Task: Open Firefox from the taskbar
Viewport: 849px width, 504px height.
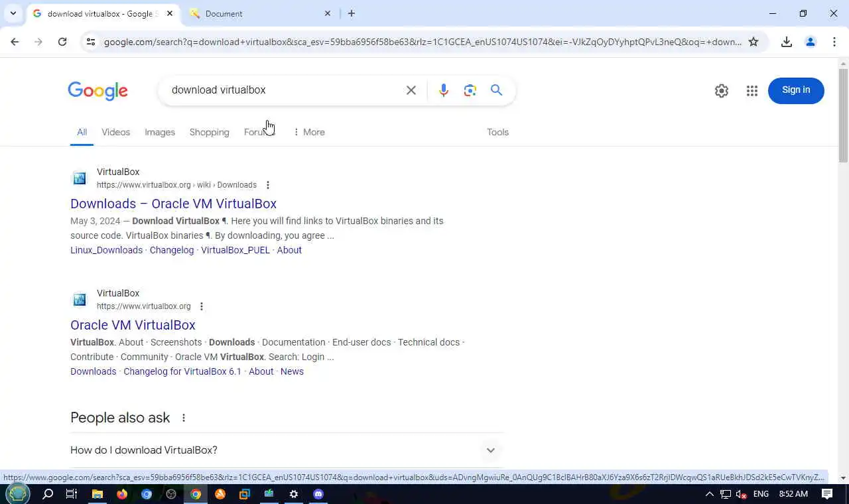Action: 122,494
